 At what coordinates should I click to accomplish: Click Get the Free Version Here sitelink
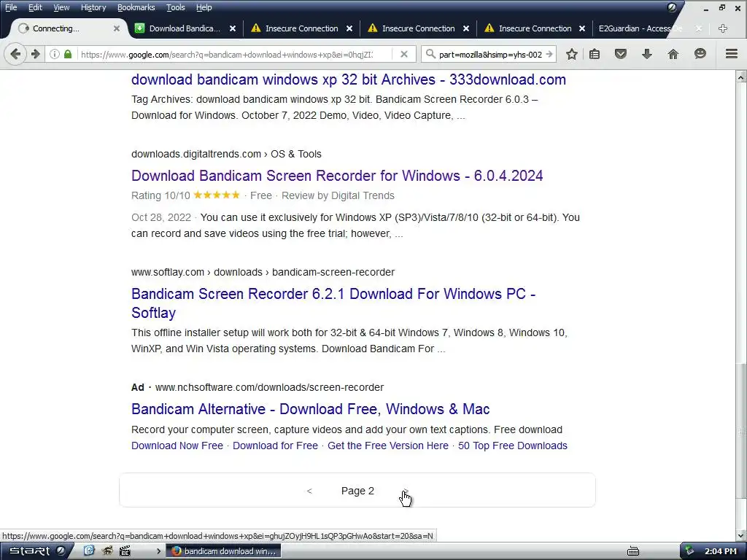[x=388, y=446]
